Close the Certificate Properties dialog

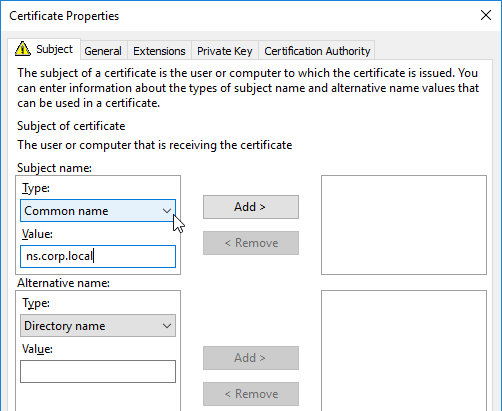(486, 15)
